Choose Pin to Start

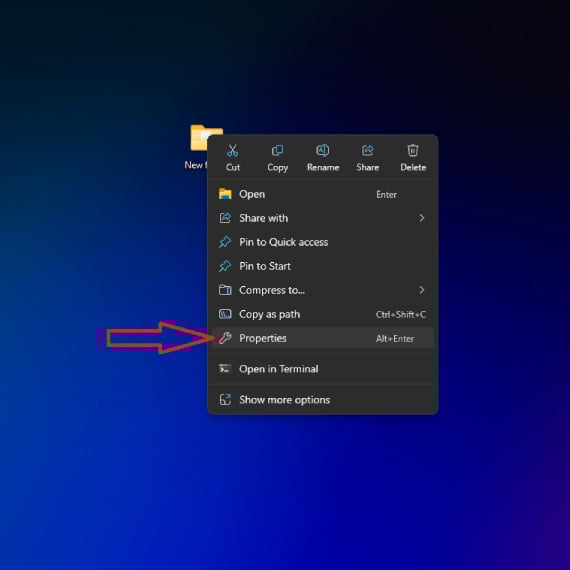322,266
